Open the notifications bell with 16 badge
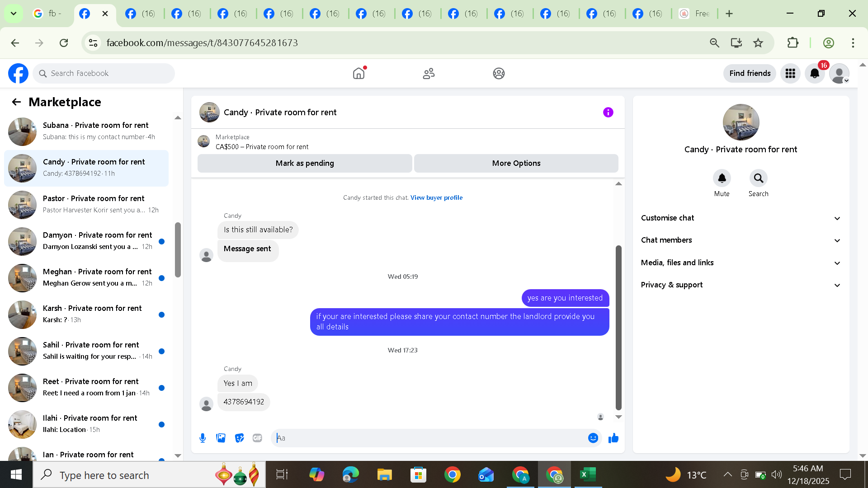This screenshot has width=868, height=488. (815, 73)
